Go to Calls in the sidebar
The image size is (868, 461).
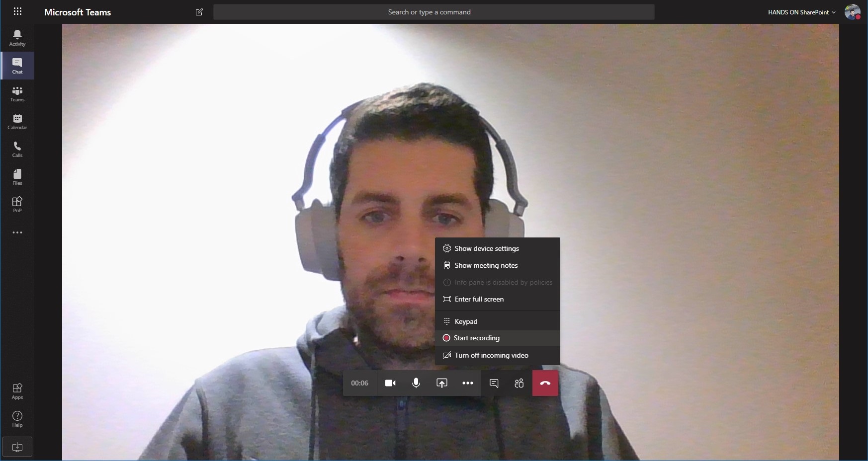click(x=17, y=149)
